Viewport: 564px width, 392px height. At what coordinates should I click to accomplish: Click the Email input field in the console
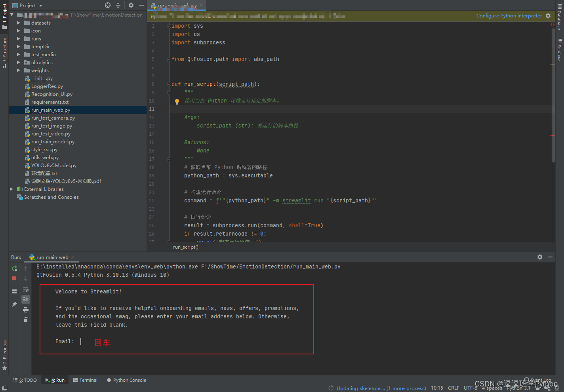[81, 341]
